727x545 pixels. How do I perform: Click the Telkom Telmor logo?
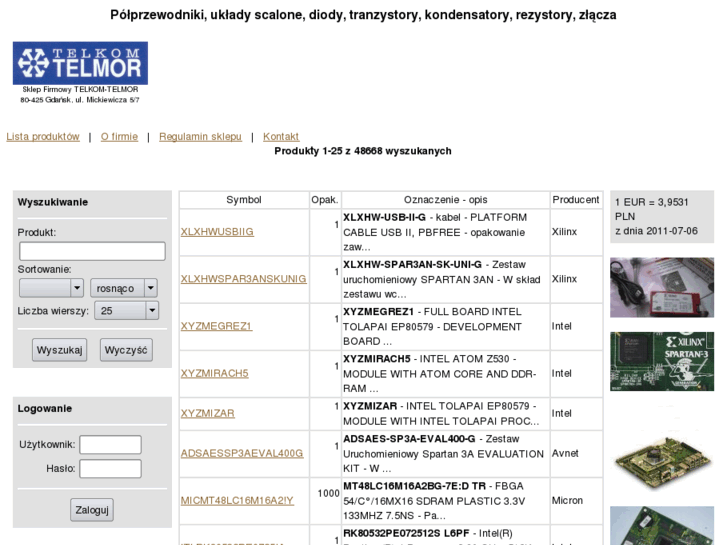(80, 63)
